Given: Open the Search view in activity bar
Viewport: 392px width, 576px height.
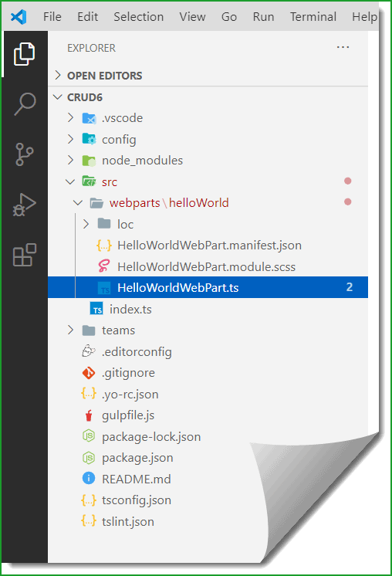Looking at the screenshot, I should coord(25,104).
